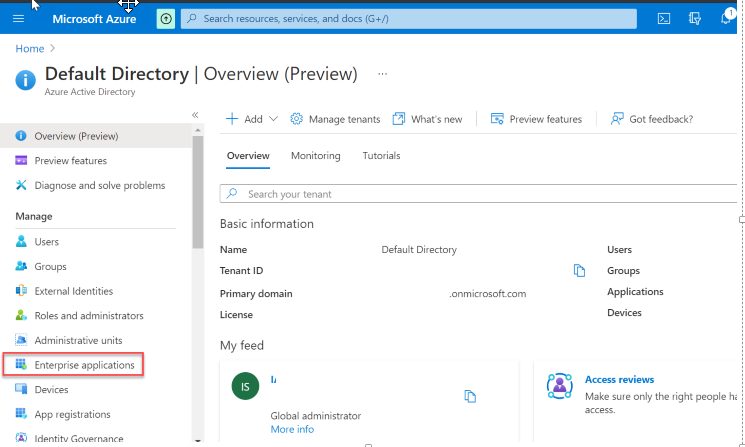
Task: Click the Preview features sidebar icon
Action: click(21, 160)
